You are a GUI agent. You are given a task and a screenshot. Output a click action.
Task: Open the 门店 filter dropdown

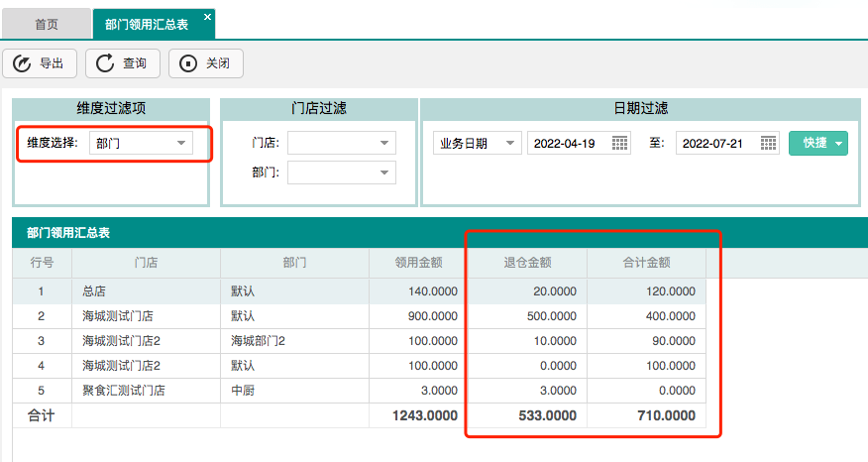tap(384, 144)
